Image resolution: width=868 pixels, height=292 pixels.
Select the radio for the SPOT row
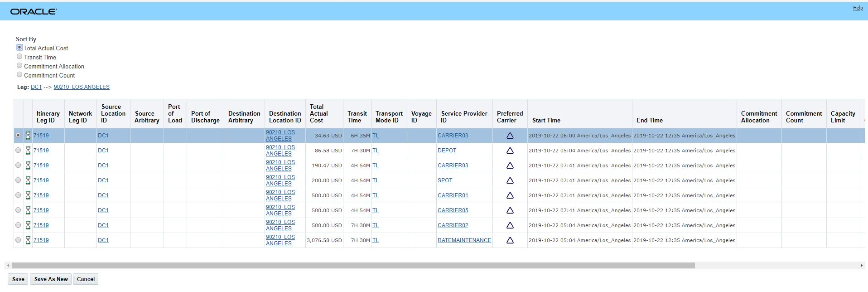pyautogui.click(x=18, y=180)
